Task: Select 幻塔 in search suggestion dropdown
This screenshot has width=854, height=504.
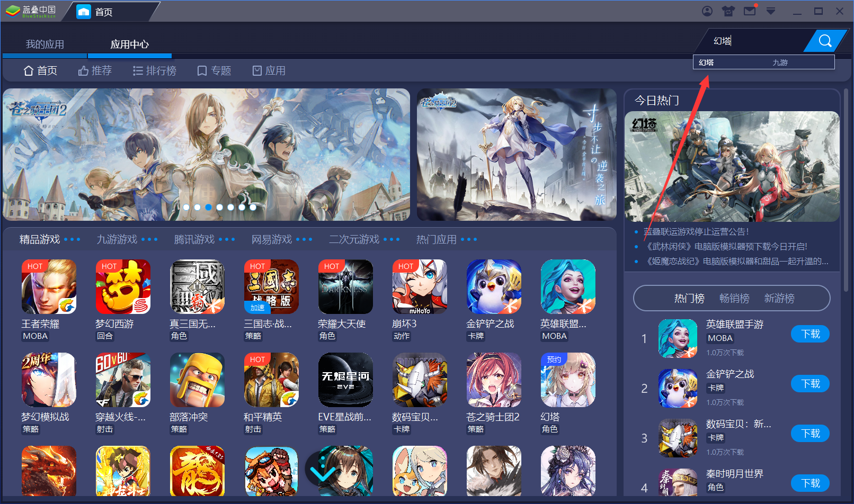Action: [707, 62]
